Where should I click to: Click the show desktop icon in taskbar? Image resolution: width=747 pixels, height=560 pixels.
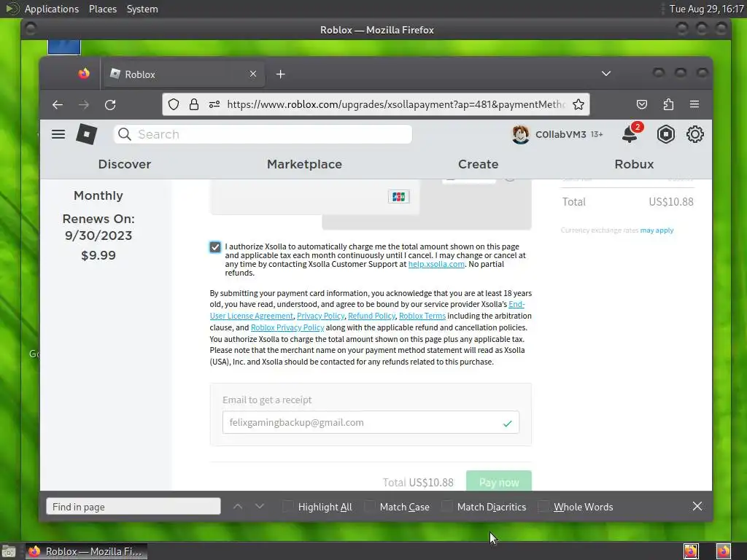[x=9, y=551]
